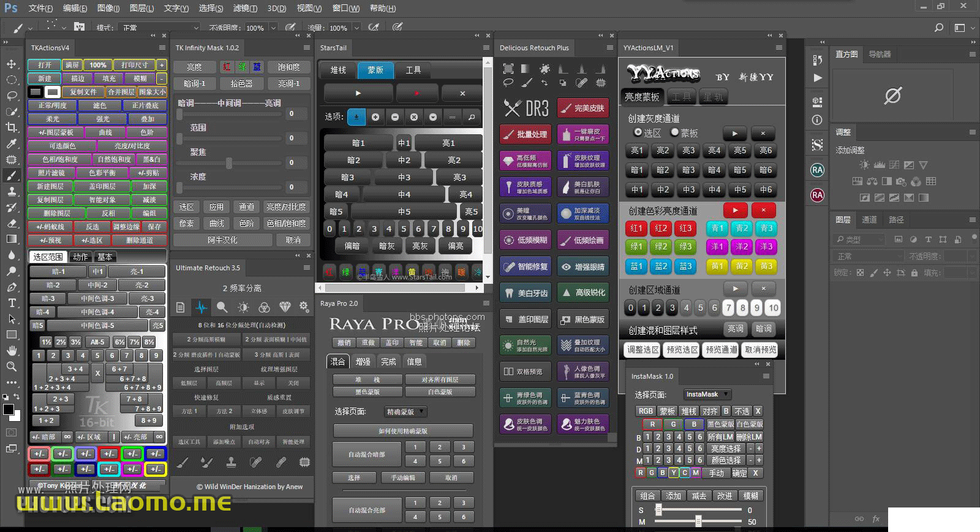Click the foreground color swatch in the toolbar
Screen dimensions: 980x532
(9, 409)
